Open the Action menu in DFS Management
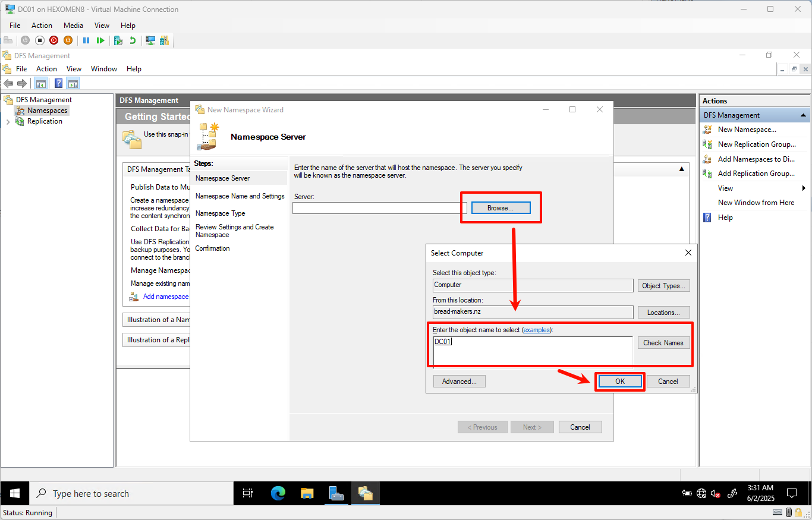This screenshot has width=812, height=520. [x=46, y=68]
